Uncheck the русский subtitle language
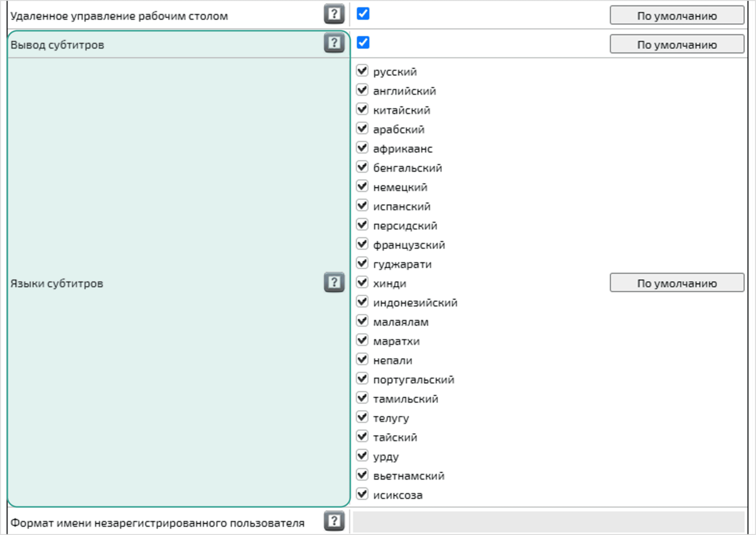This screenshot has width=756, height=535. [x=362, y=71]
